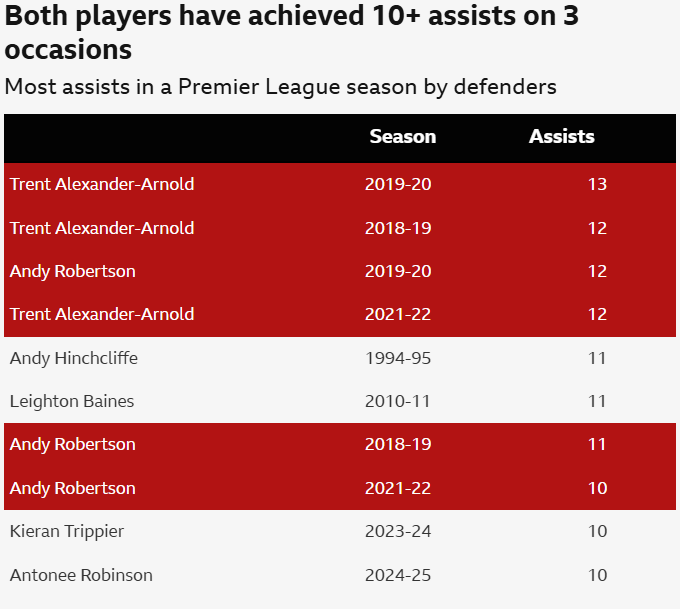The width and height of the screenshot is (680, 609).
Task: Select Trent Alexander-Arnold 2019-20 row name
Action: click(102, 184)
